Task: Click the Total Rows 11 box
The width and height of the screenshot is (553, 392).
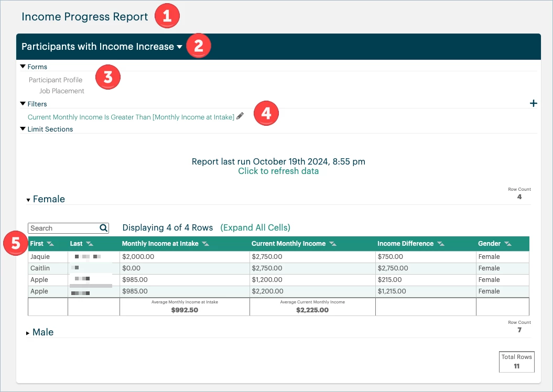Action: click(x=517, y=362)
